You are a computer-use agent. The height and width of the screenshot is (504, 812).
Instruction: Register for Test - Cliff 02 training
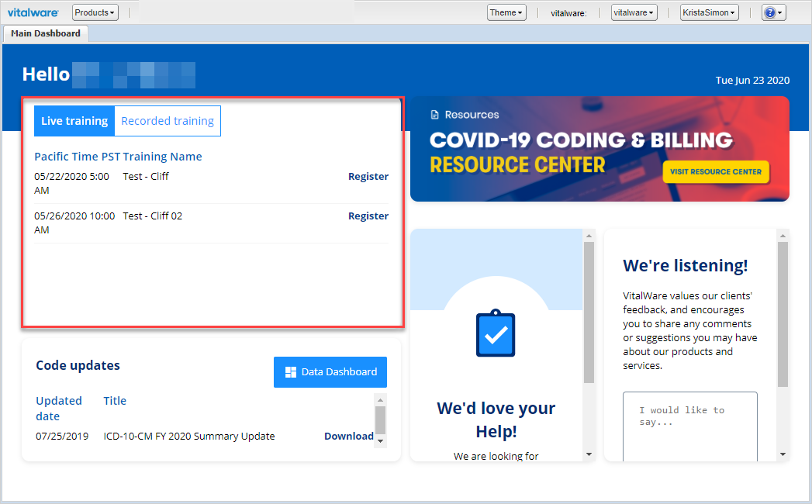[x=368, y=216]
